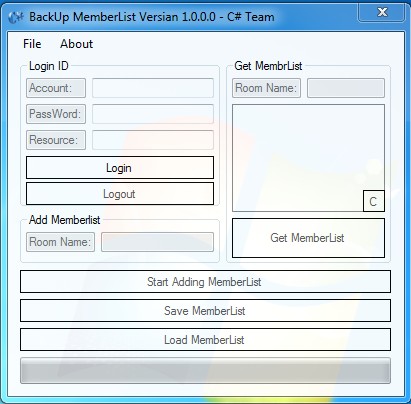Image resolution: width=411 pixels, height=404 pixels.
Task: Select Room Name field under Get MembrList
Action: pyautogui.click(x=346, y=88)
